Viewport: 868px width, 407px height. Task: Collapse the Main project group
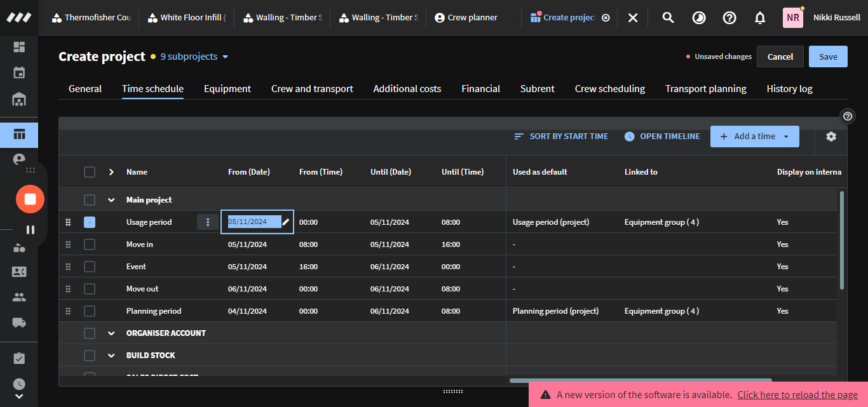pos(111,200)
